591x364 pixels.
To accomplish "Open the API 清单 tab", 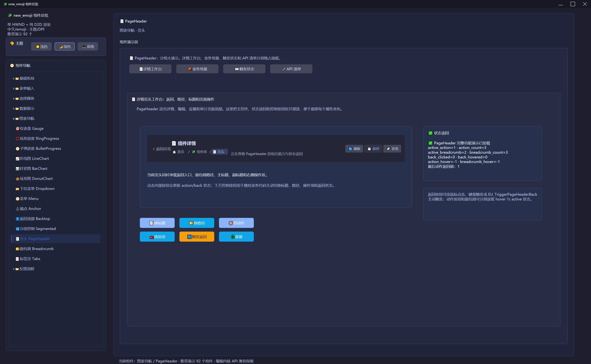I will click(291, 69).
